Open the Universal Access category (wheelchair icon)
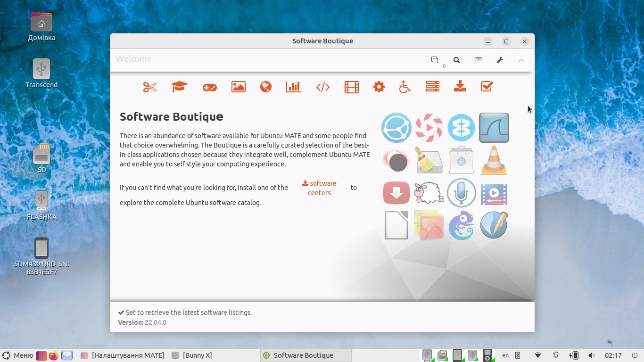Image resolution: width=644 pixels, height=362 pixels. pos(405,87)
